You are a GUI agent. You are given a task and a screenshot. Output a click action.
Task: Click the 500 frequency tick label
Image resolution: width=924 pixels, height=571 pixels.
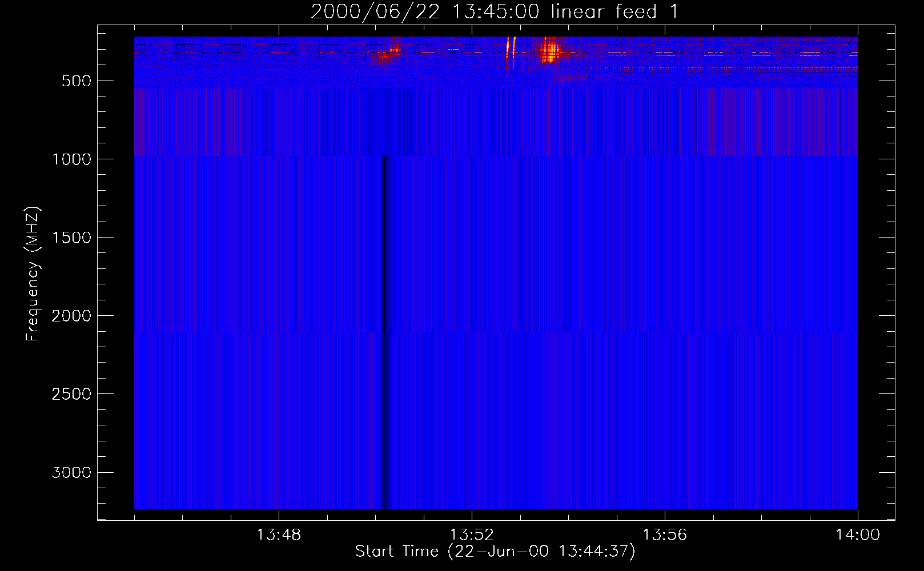[x=77, y=81]
